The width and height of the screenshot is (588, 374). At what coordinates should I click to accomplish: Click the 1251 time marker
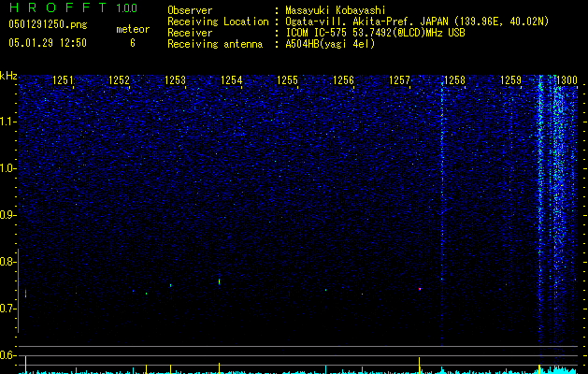(63, 80)
